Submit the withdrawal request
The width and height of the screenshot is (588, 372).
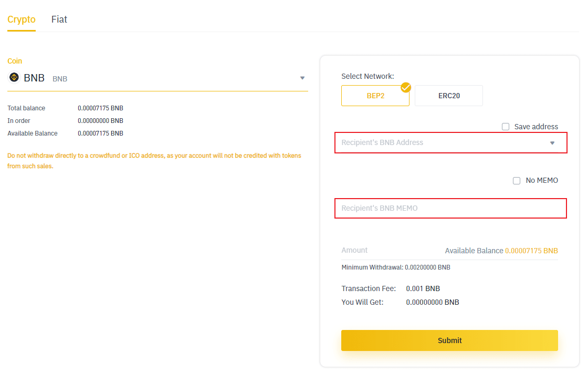(449, 340)
